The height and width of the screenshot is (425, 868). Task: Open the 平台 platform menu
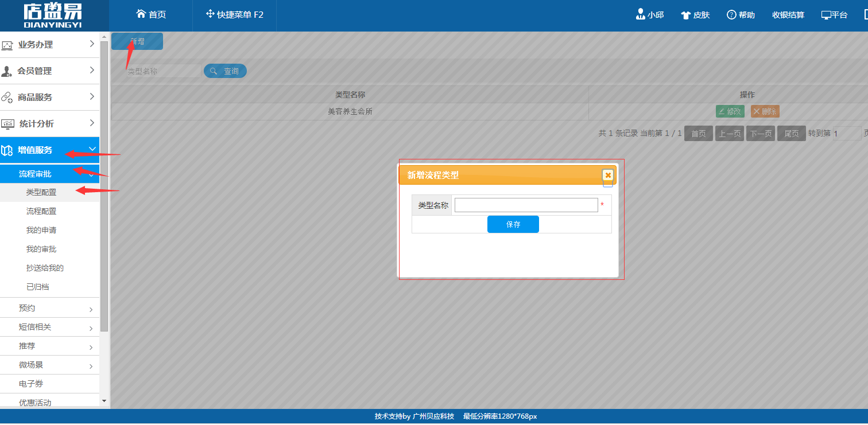coord(834,15)
